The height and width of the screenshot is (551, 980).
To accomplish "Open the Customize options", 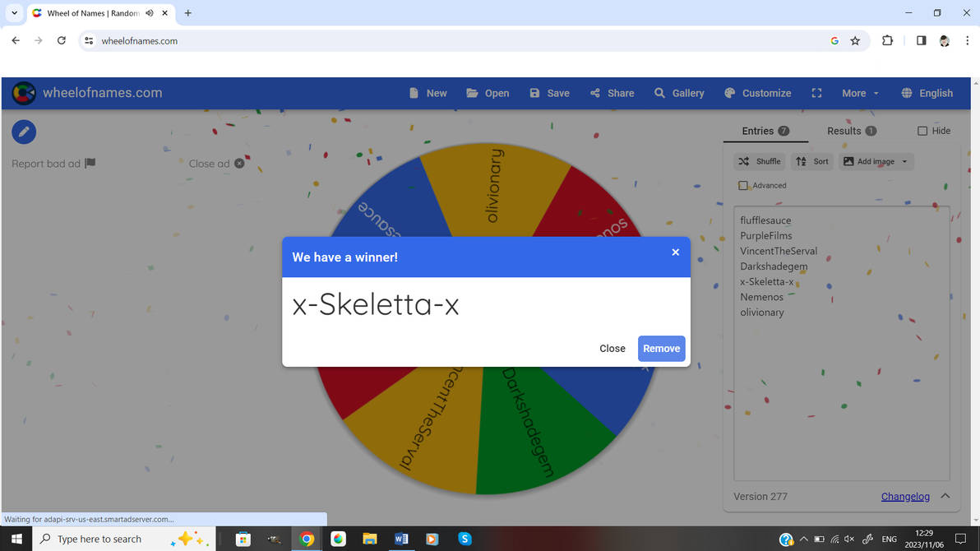I will 757,93.
